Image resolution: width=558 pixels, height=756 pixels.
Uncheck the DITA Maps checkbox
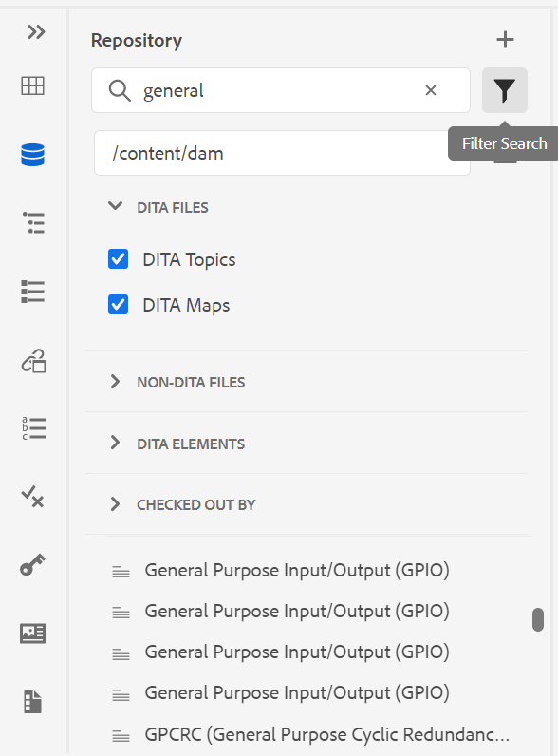tap(118, 304)
